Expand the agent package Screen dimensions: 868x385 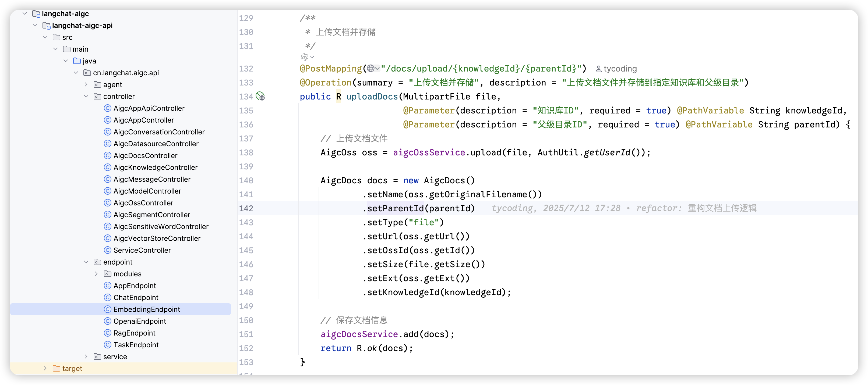[86, 84]
